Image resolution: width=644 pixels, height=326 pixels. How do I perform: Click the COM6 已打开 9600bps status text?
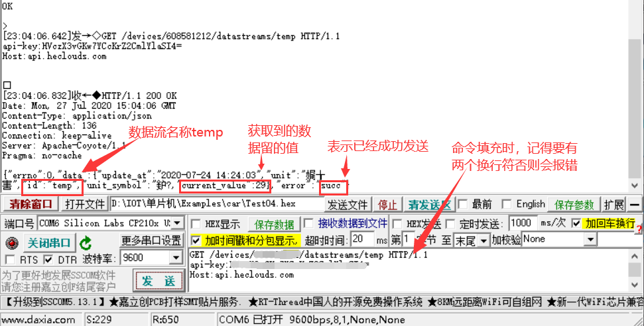click(x=312, y=320)
